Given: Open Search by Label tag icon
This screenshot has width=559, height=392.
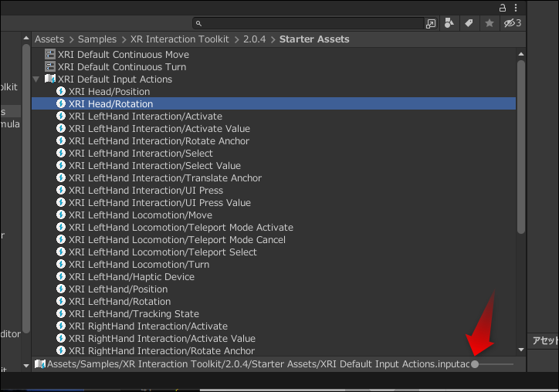Looking at the screenshot, I should 469,23.
